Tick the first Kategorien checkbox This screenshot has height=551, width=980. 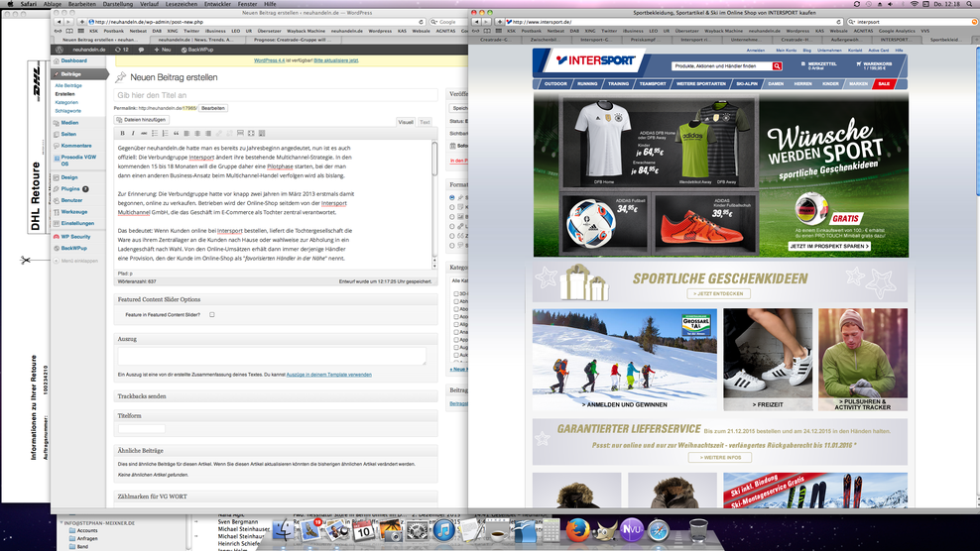pos(455,293)
